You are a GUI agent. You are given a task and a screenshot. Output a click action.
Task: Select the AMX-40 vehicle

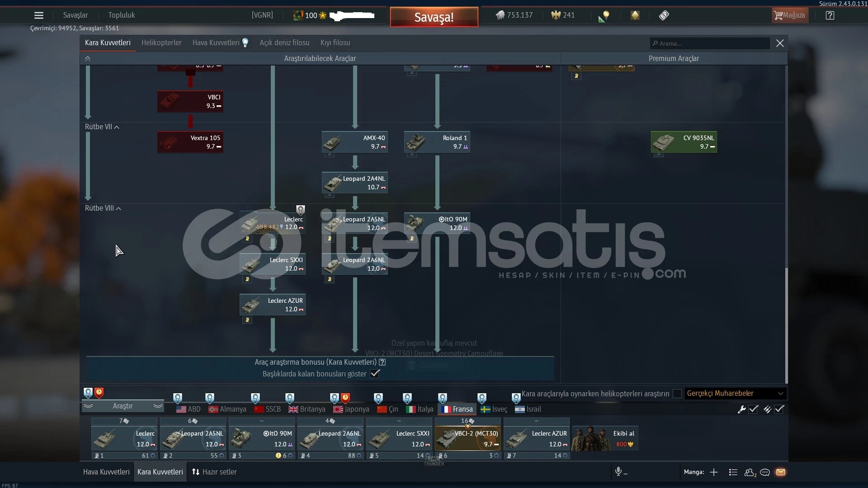pyautogui.click(x=355, y=142)
